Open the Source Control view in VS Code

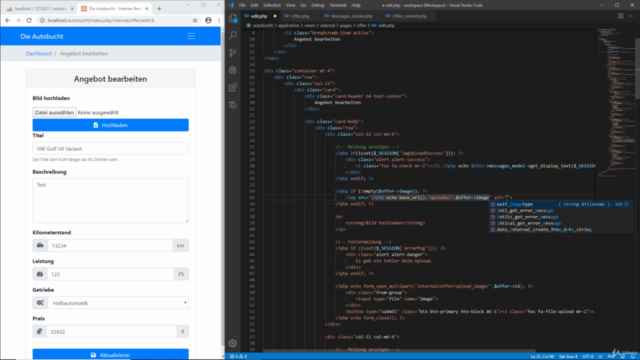233,53
